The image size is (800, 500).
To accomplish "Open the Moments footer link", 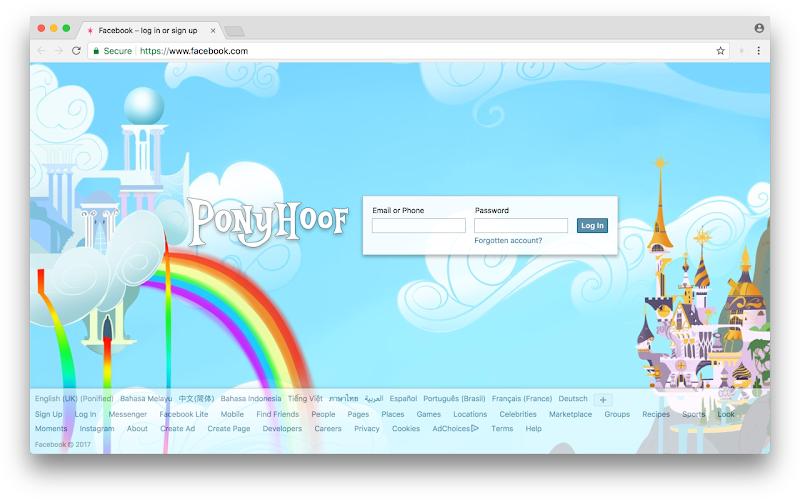I will tap(51, 429).
